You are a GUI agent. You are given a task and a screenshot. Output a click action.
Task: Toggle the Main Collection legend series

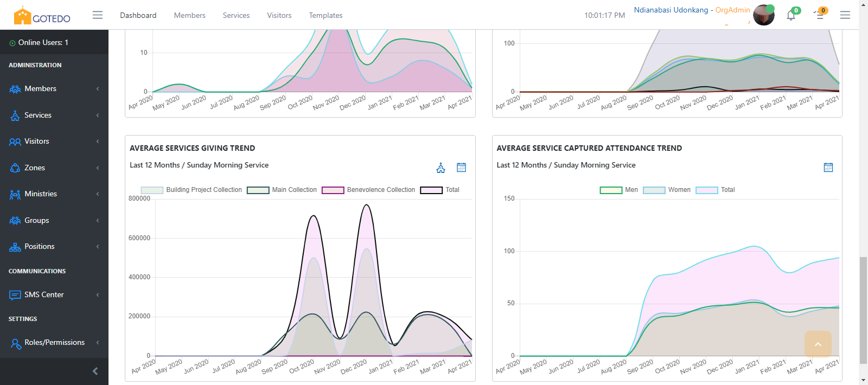(282, 190)
